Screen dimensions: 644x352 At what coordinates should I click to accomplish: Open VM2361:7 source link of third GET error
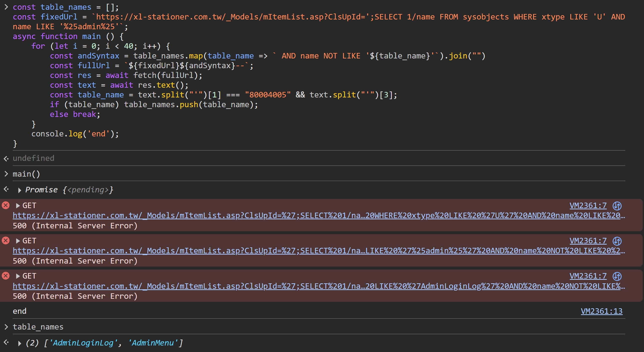[588, 276]
